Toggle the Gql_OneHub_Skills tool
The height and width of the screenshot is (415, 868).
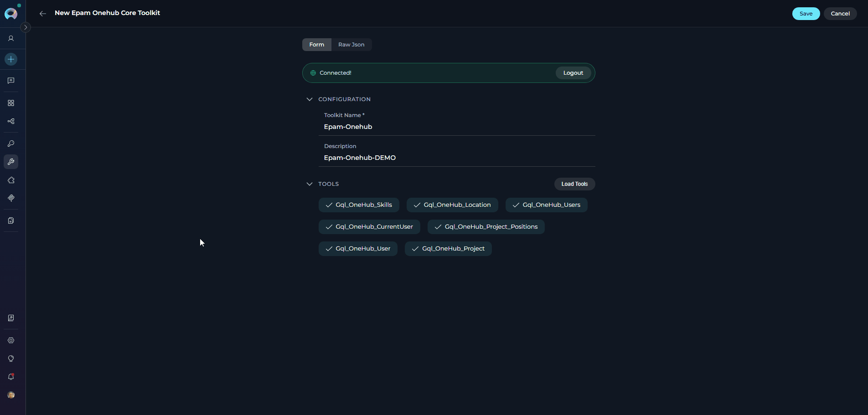click(x=359, y=205)
